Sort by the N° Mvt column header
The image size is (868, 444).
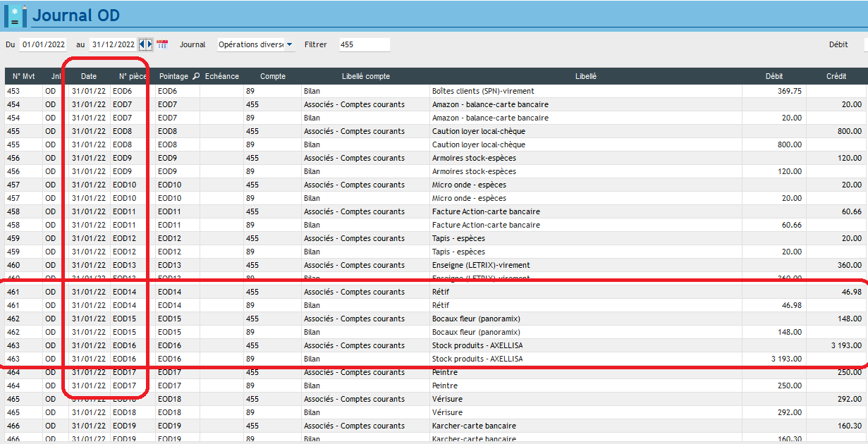(x=23, y=76)
